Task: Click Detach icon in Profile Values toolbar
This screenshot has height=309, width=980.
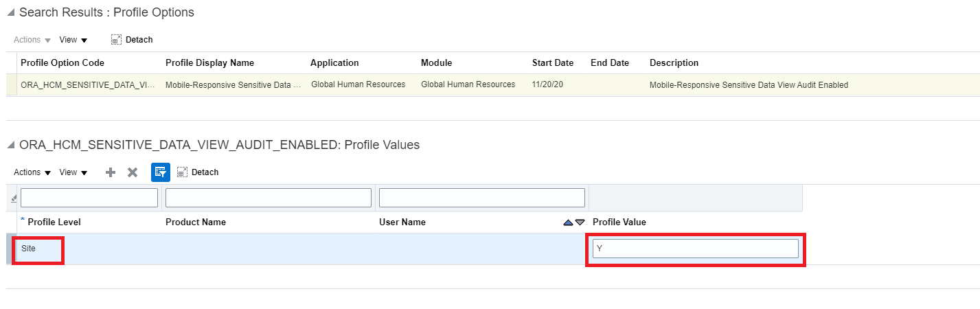Action: (183, 172)
